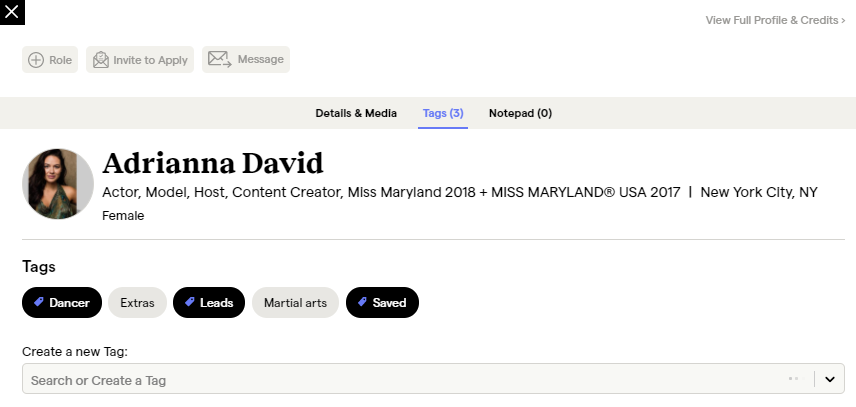Viewport: 856px width, 407px height.
Task: Click the Invite to Apply button
Action: coord(140,60)
